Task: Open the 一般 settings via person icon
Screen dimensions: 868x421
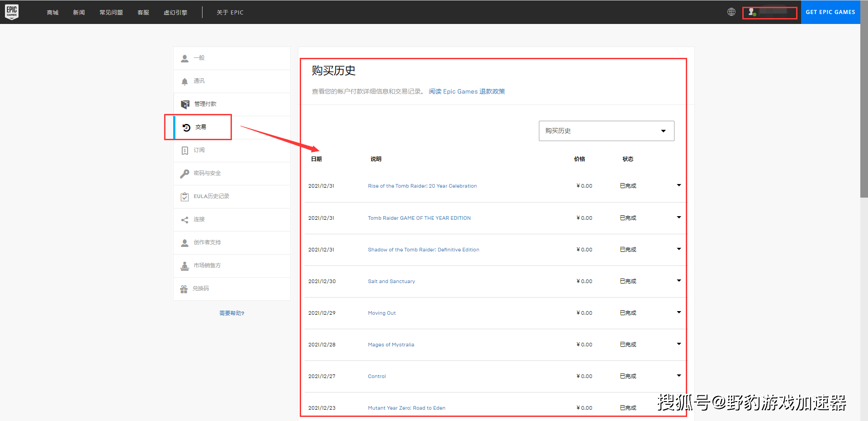Action: click(184, 58)
